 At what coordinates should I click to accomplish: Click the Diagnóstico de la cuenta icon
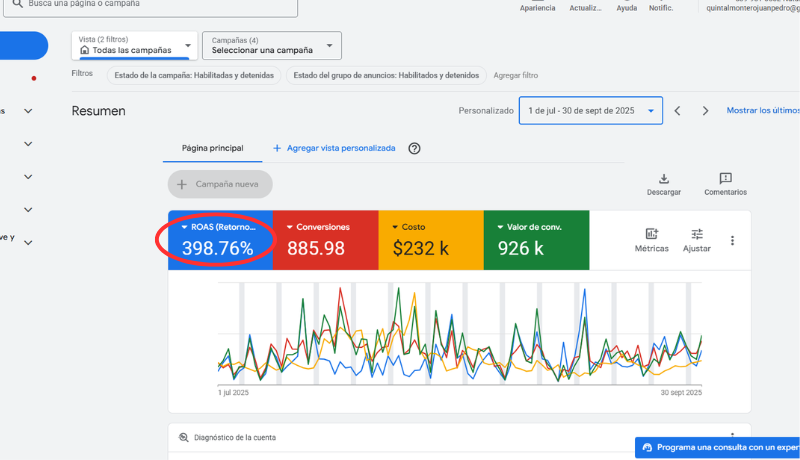click(x=184, y=438)
